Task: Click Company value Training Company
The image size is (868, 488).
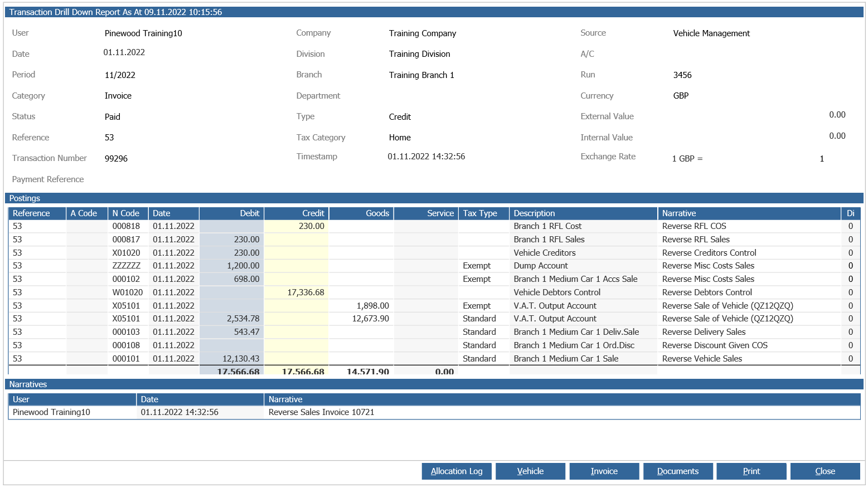Action: coord(423,33)
